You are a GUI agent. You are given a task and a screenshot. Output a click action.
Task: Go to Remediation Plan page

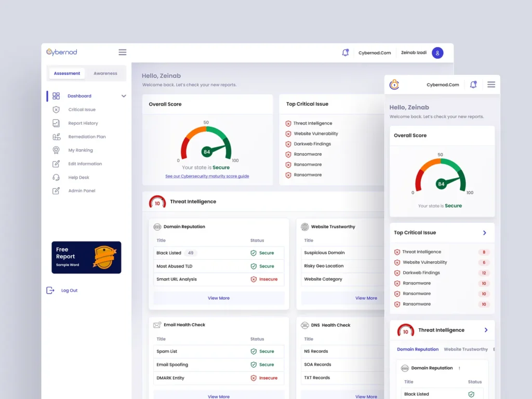click(x=87, y=137)
